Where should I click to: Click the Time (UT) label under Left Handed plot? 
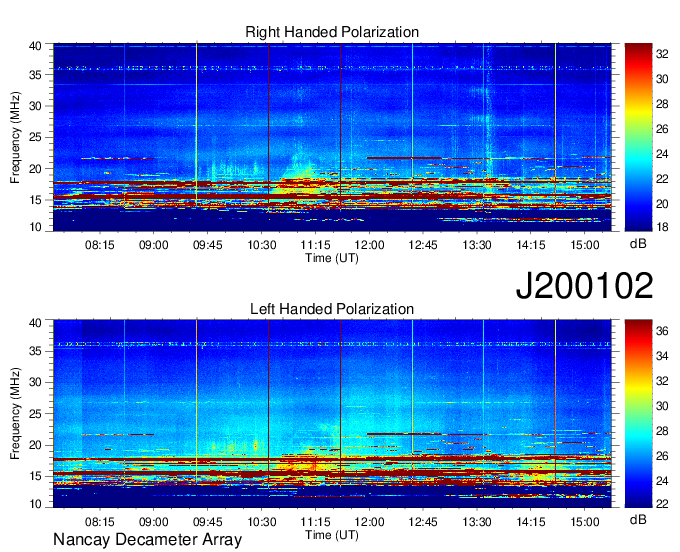(332, 535)
